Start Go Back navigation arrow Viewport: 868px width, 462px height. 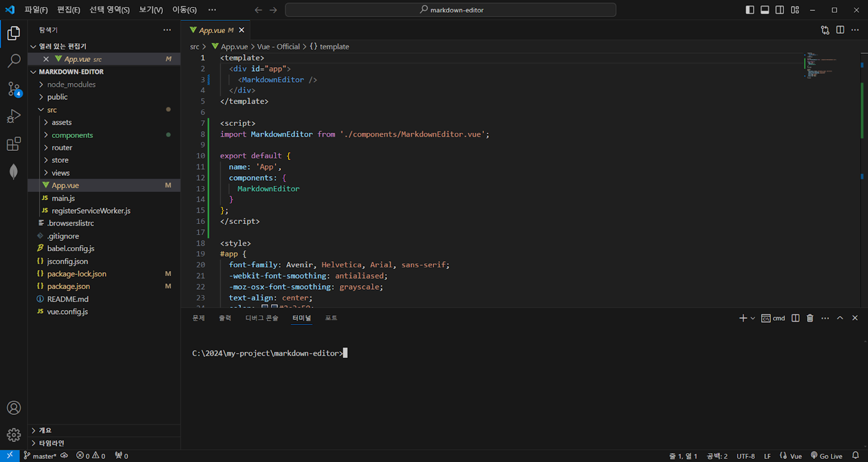(258, 10)
